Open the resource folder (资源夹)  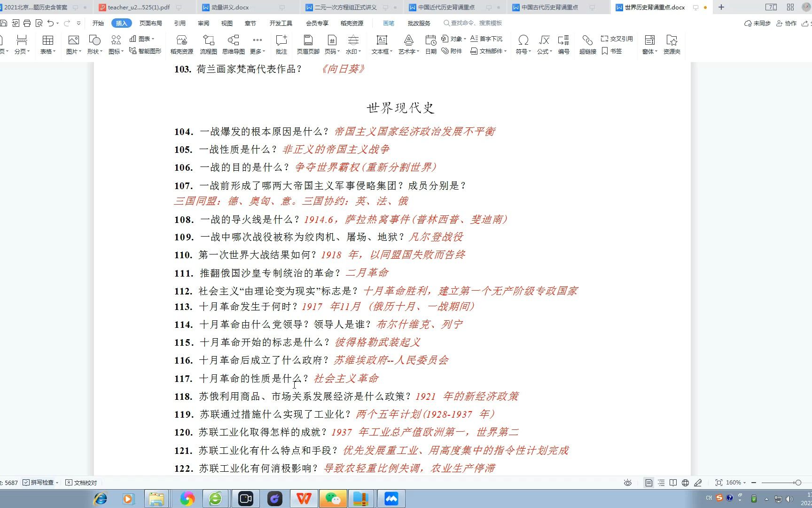[x=671, y=45]
